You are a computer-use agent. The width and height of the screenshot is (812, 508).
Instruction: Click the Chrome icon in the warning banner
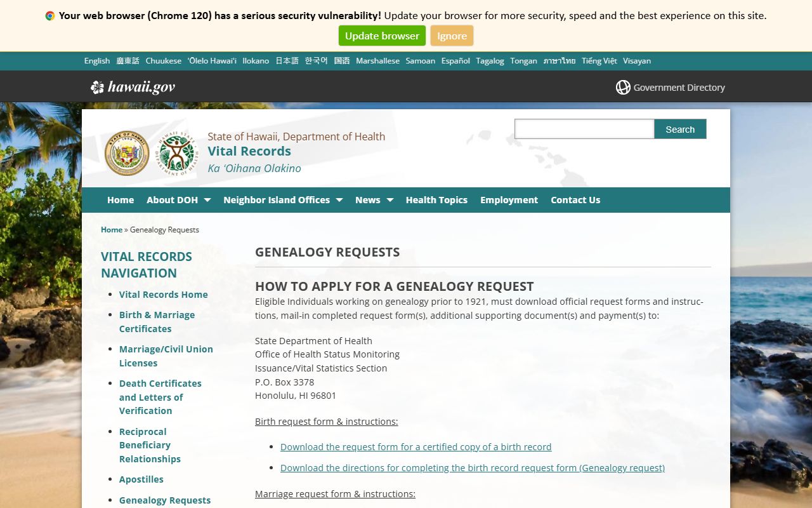50,16
